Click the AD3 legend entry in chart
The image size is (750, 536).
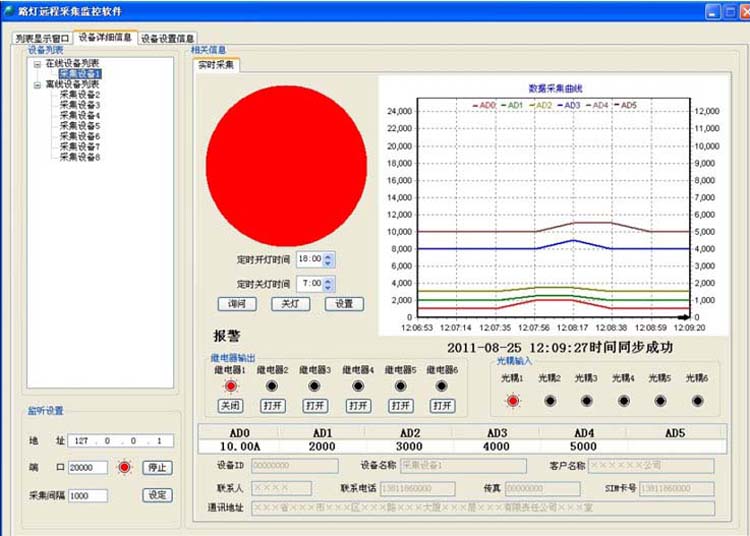tap(569, 105)
